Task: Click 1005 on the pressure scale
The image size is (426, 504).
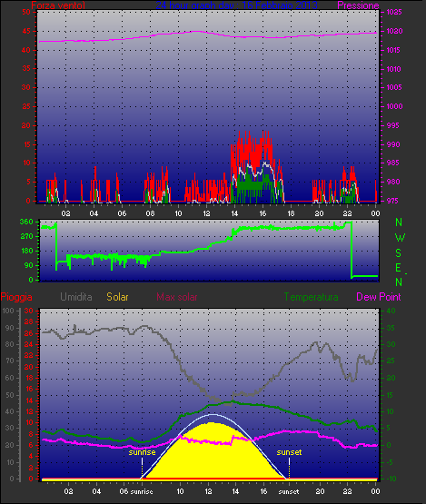Action: 394,87
